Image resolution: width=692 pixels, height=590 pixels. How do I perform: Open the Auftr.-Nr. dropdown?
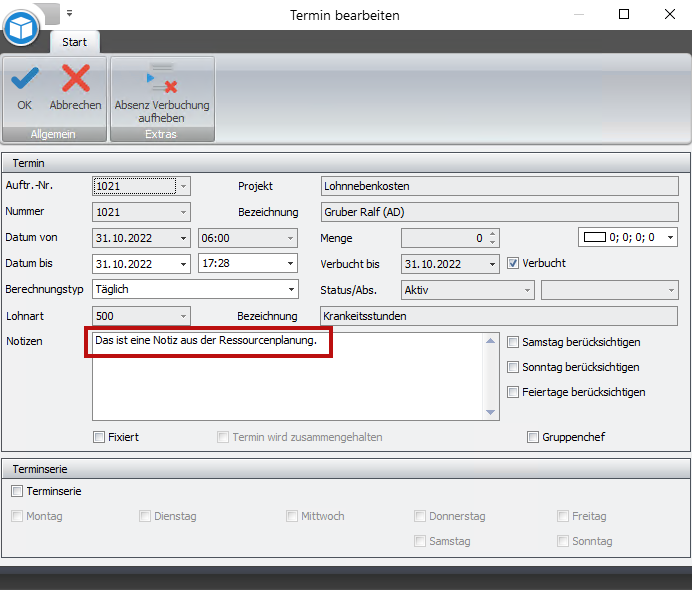click(x=184, y=186)
